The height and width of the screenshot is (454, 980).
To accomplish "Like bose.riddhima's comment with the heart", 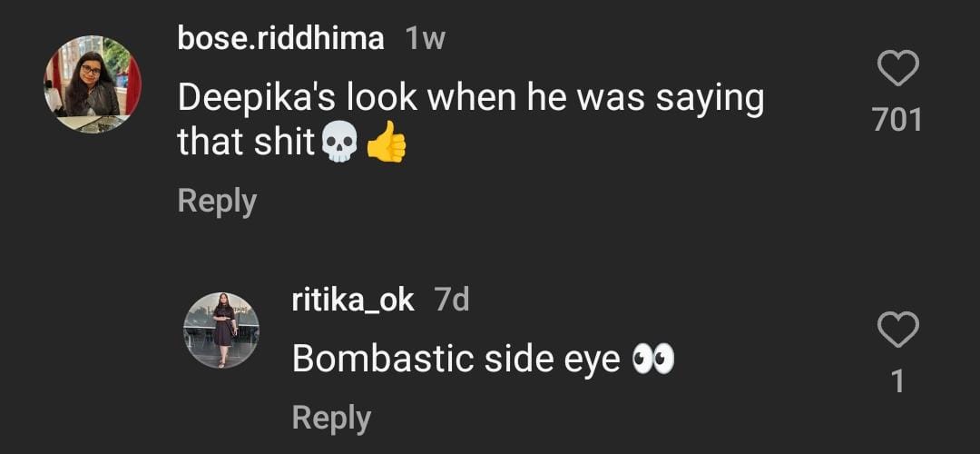I will [x=897, y=69].
